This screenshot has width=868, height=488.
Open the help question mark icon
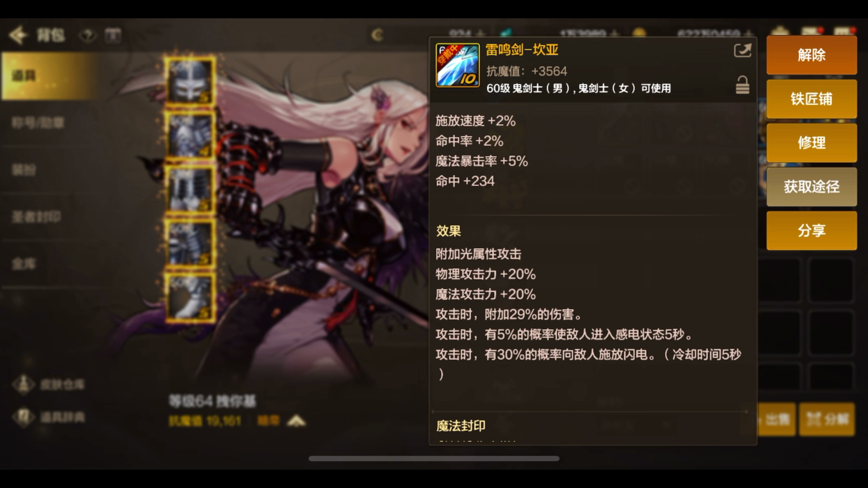coord(88,35)
